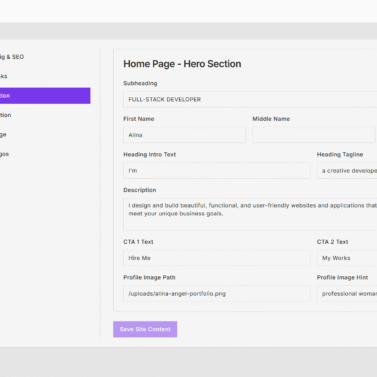Click the 'Description' label
This screenshot has width=377, height=377.
coord(140,190)
